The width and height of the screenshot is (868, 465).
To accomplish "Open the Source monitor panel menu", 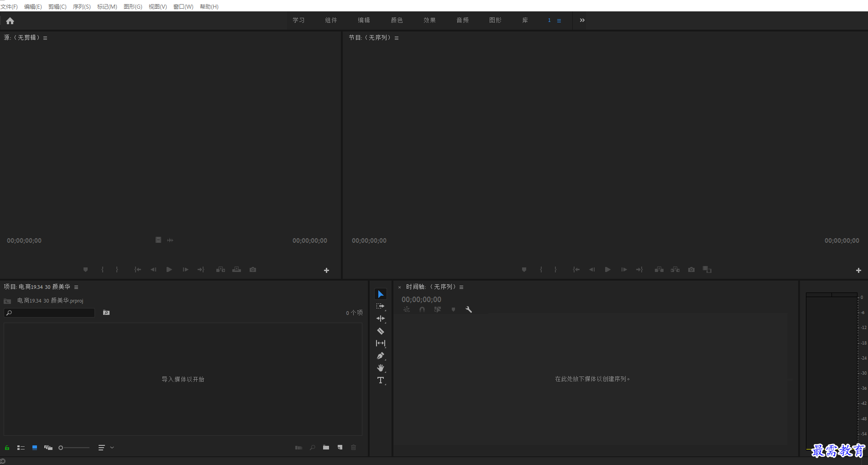I will [45, 38].
